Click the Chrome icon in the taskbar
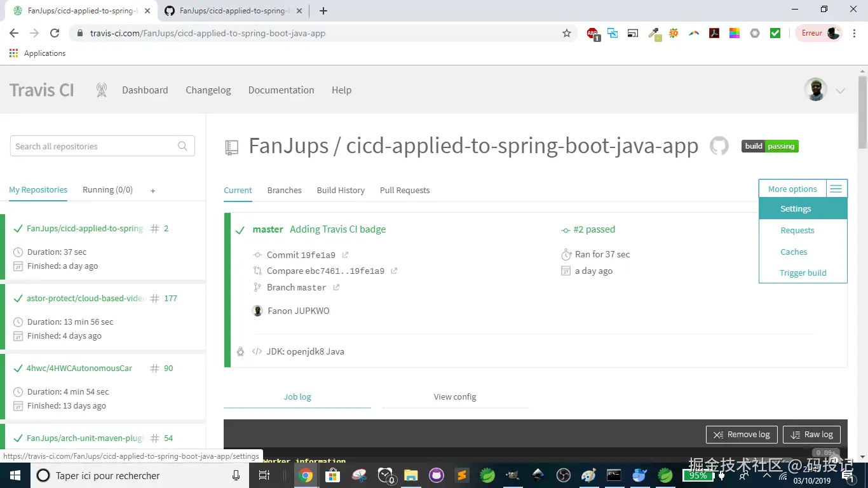 (x=306, y=475)
